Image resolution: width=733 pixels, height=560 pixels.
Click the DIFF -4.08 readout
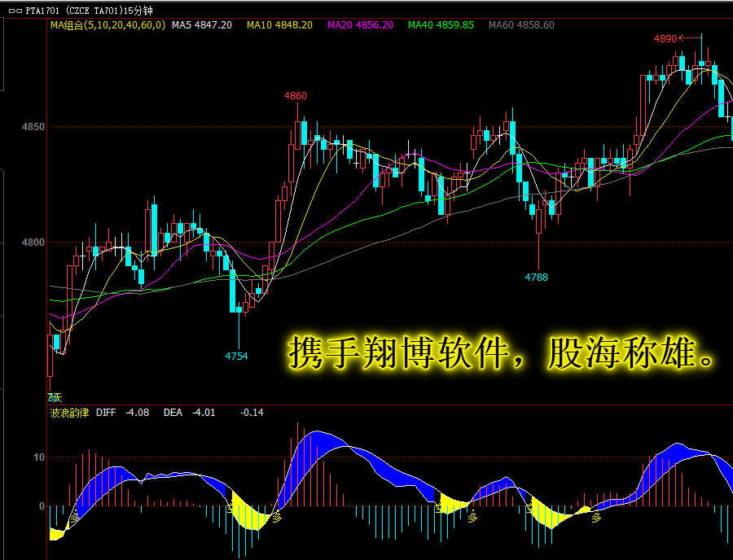(x=122, y=413)
